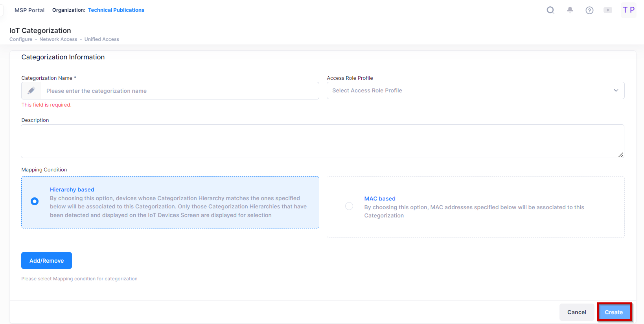The image size is (644, 324).
Task: Click the Create button
Action: (x=613, y=312)
